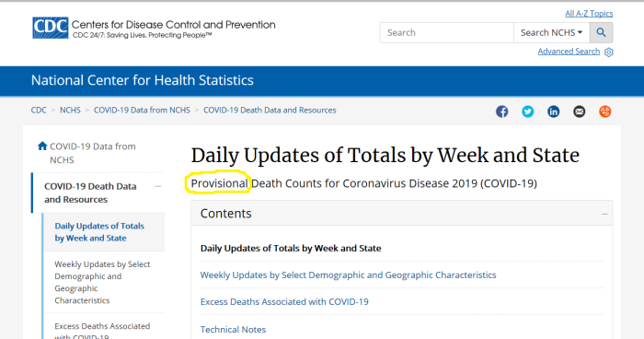
Task: Open Excess Deaths Associated with COVID-19 link
Action: 284,301
